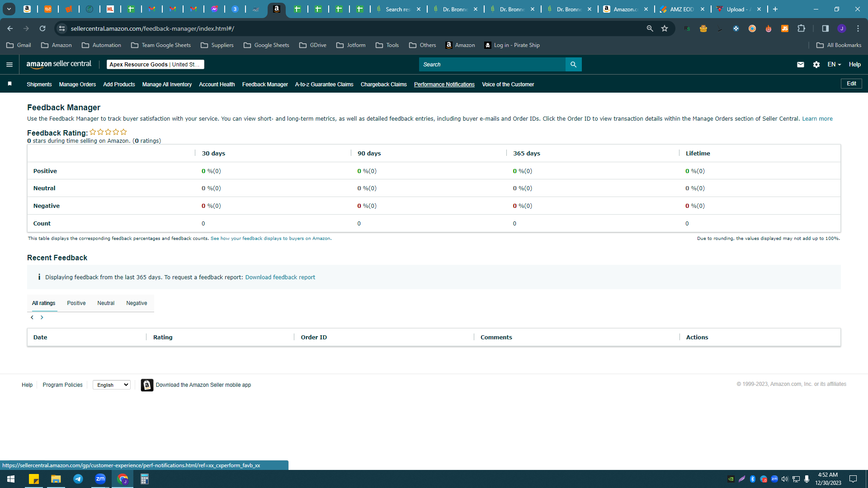Viewport: 868px width, 488px height.
Task: Open Manage All Inventory nav item
Action: coord(167,84)
